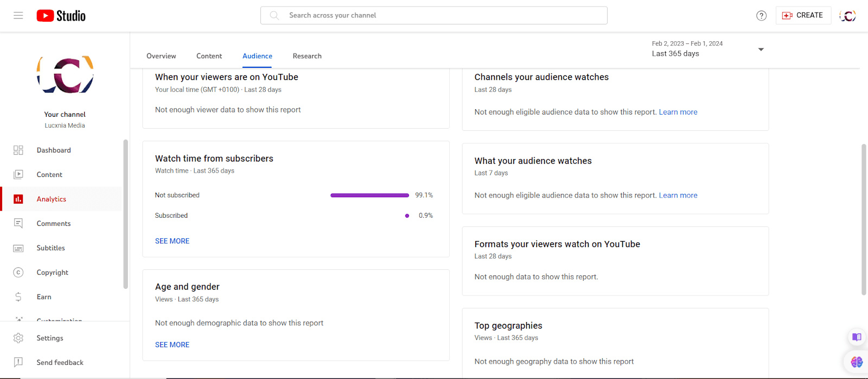The height and width of the screenshot is (379, 868).
Task: Click the Last 365 days range selector
Action: tap(708, 49)
